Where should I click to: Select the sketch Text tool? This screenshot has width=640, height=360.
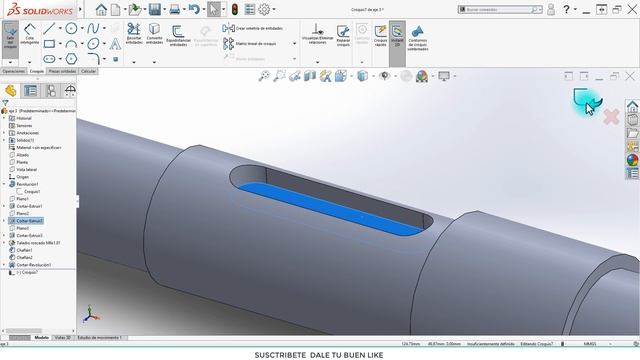(x=116, y=44)
